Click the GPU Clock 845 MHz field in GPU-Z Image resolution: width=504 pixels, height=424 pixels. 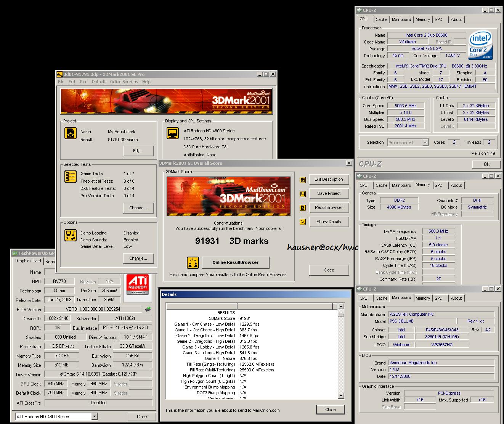click(x=56, y=384)
